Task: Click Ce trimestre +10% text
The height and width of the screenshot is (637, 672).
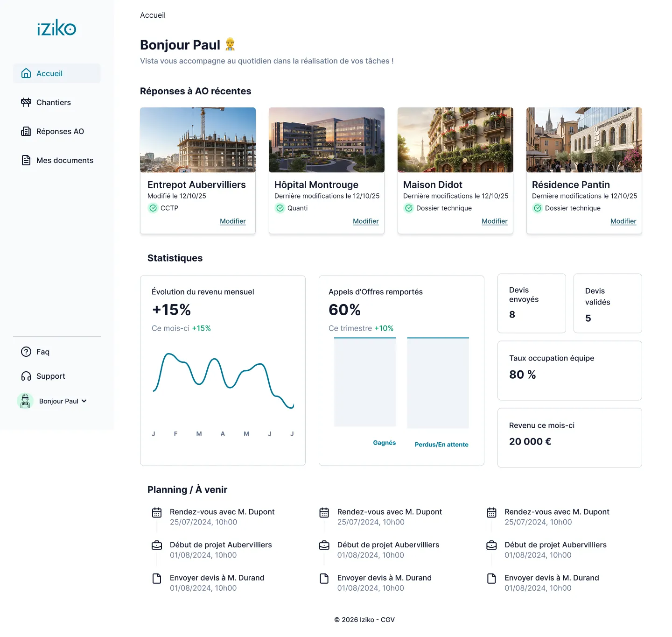Action: coord(361,328)
